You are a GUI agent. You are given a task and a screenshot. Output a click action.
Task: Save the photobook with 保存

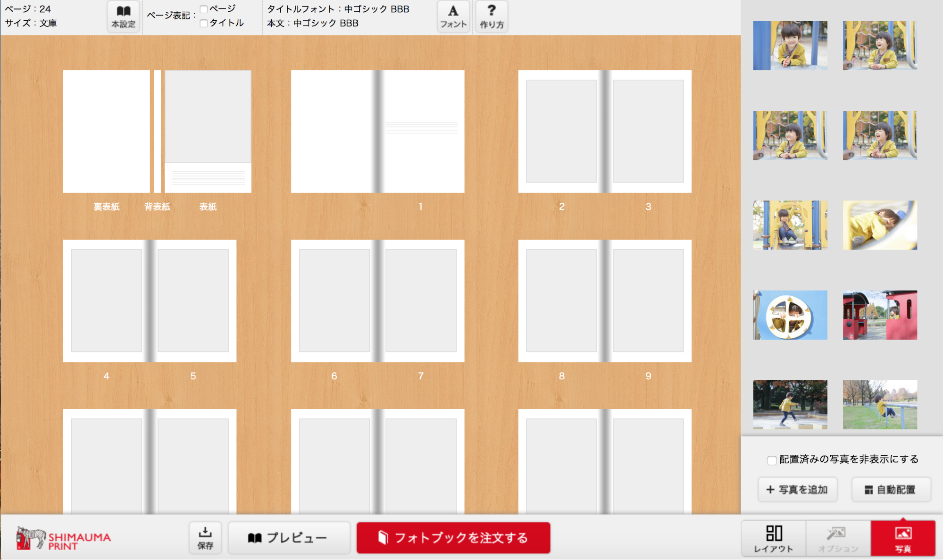click(205, 538)
